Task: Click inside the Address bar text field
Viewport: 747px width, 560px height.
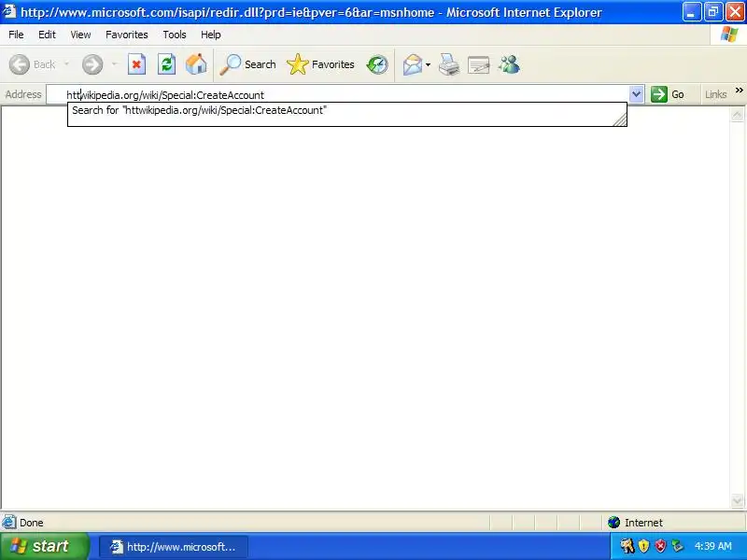Action: click(x=338, y=95)
